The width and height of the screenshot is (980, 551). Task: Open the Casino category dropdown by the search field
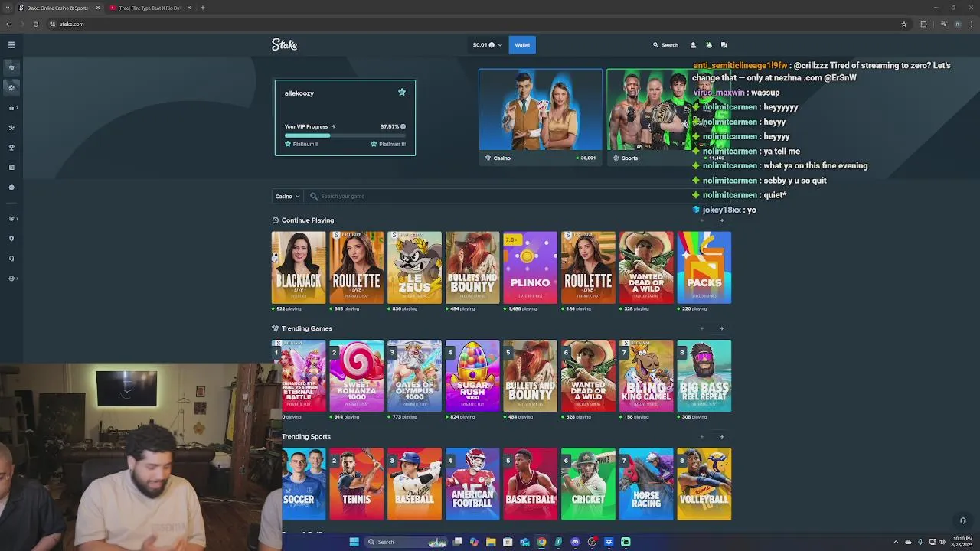tap(287, 196)
